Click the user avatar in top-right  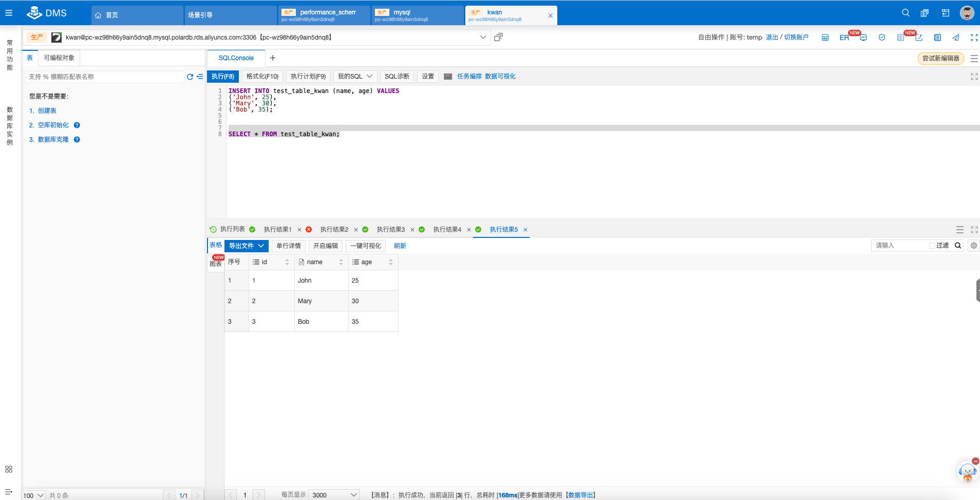pos(967,13)
